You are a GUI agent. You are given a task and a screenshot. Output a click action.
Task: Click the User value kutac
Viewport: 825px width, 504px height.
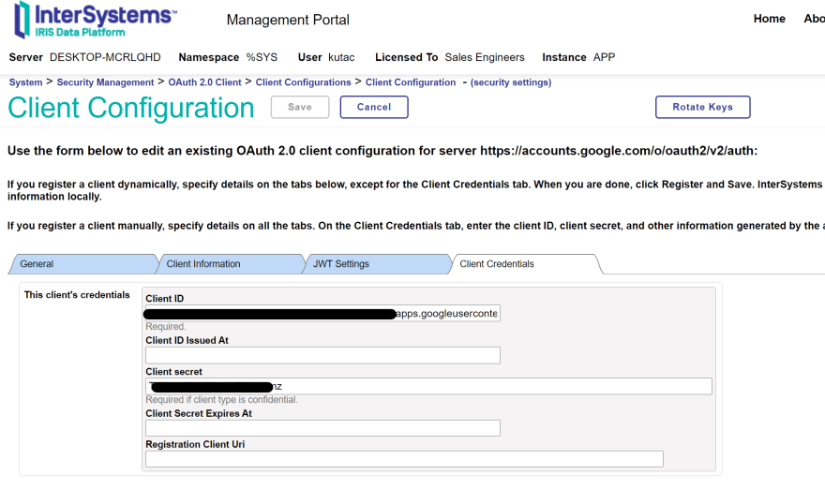point(341,57)
